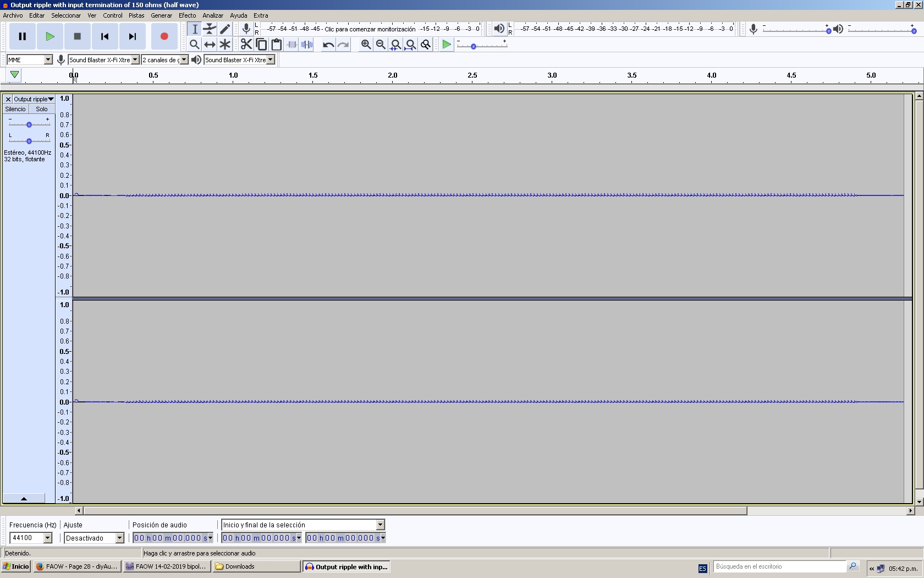
Task: Select the Time Shift tool
Action: [210, 44]
